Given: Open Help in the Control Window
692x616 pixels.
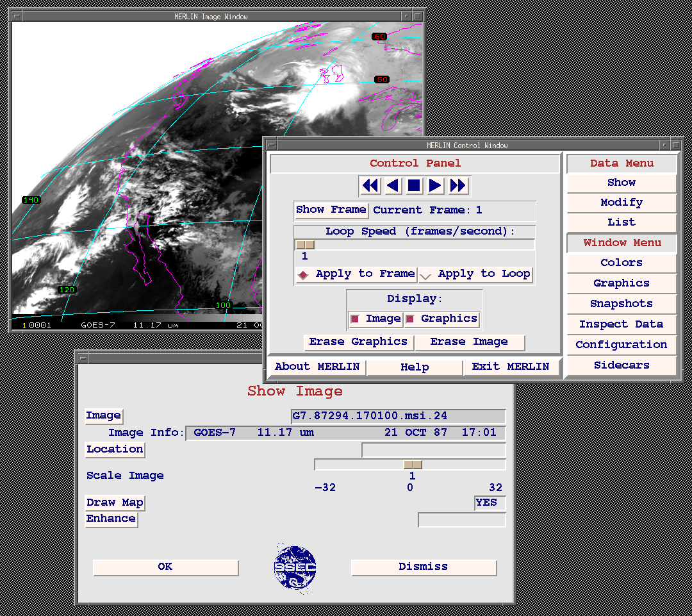Looking at the screenshot, I should [415, 367].
